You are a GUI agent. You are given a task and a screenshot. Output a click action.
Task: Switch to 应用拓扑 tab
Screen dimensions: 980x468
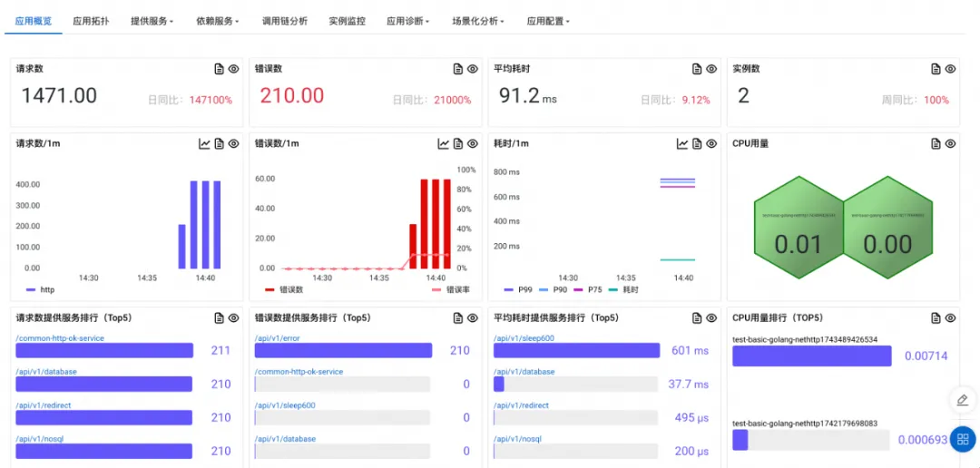(91, 21)
